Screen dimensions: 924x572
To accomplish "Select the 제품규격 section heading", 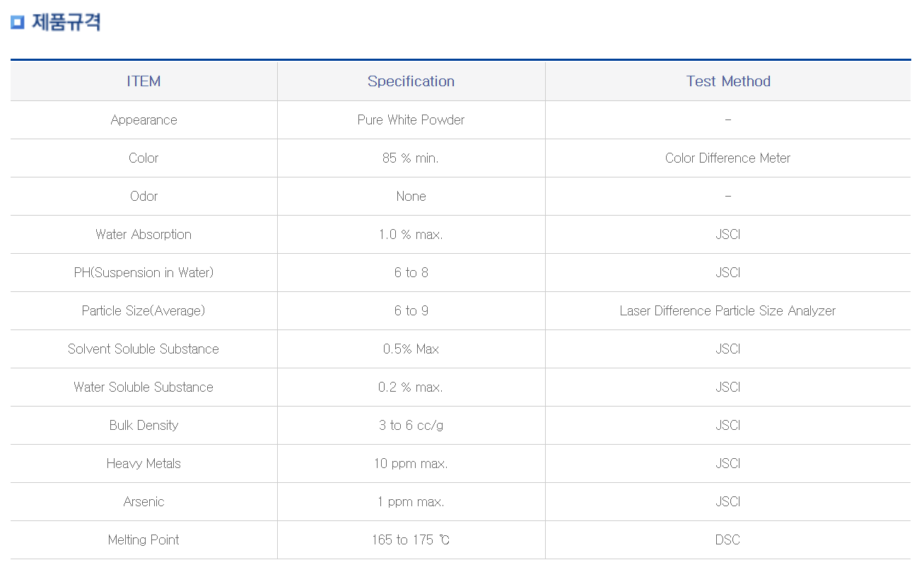I will pyautogui.click(x=66, y=22).
